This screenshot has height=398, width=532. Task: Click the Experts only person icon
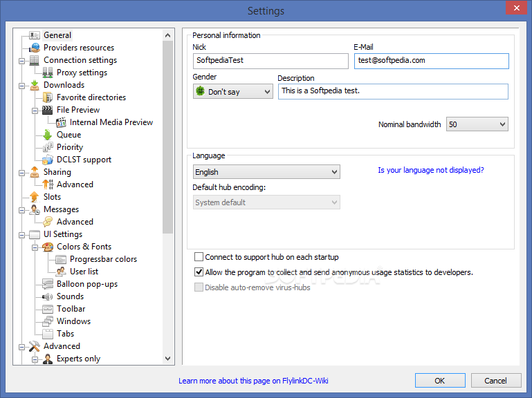pos(48,359)
